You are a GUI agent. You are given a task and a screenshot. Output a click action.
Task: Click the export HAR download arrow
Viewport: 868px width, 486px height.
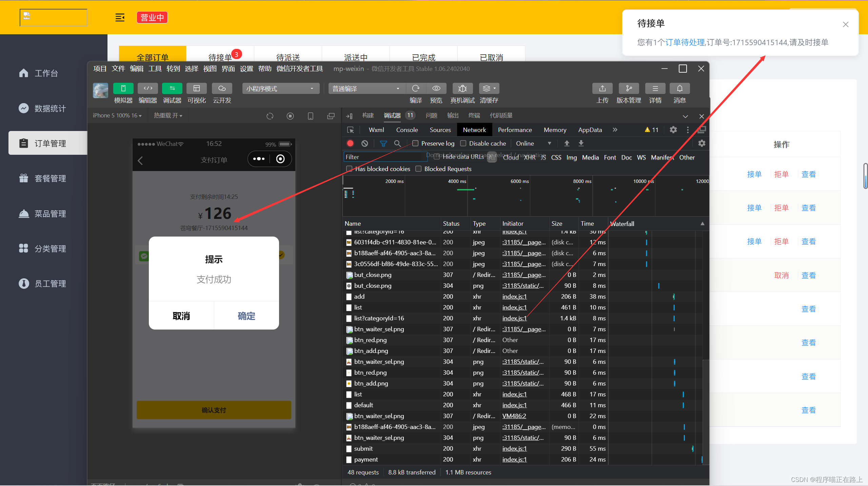click(x=581, y=143)
